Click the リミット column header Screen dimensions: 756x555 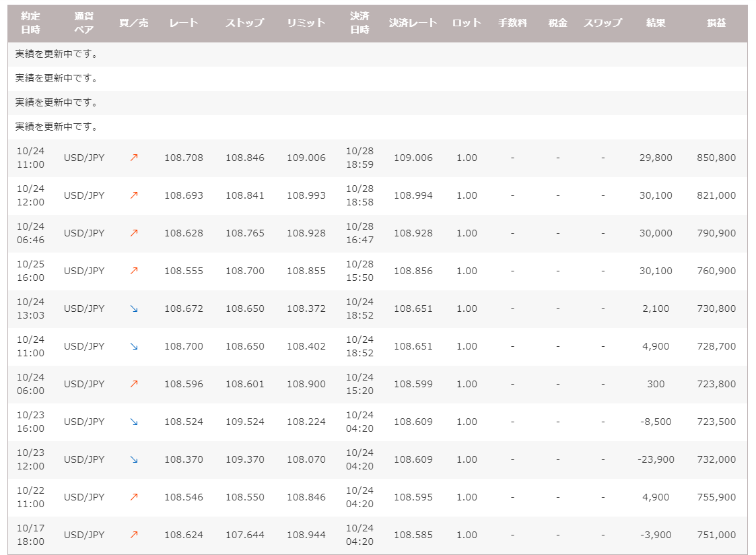[306, 23]
